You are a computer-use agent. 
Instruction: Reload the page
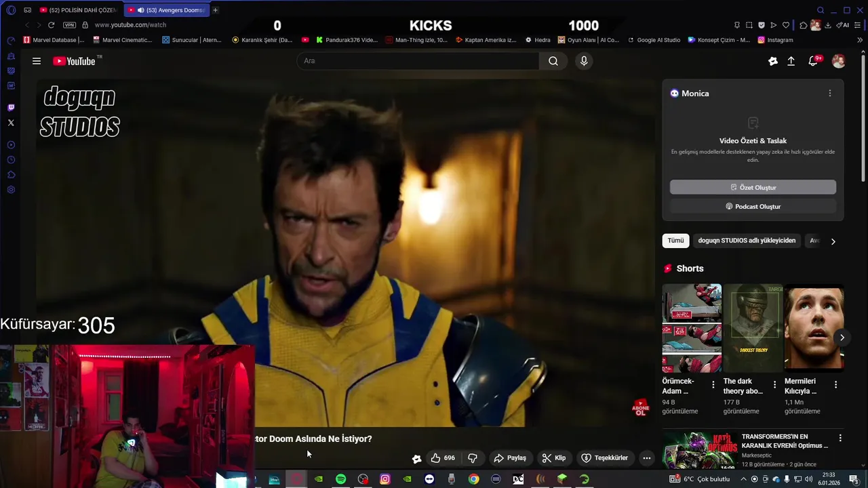tap(51, 25)
